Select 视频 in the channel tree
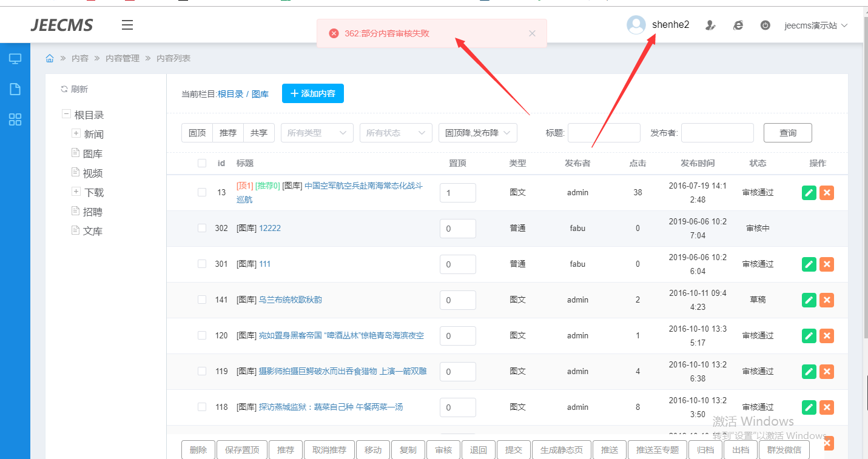 tap(93, 173)
